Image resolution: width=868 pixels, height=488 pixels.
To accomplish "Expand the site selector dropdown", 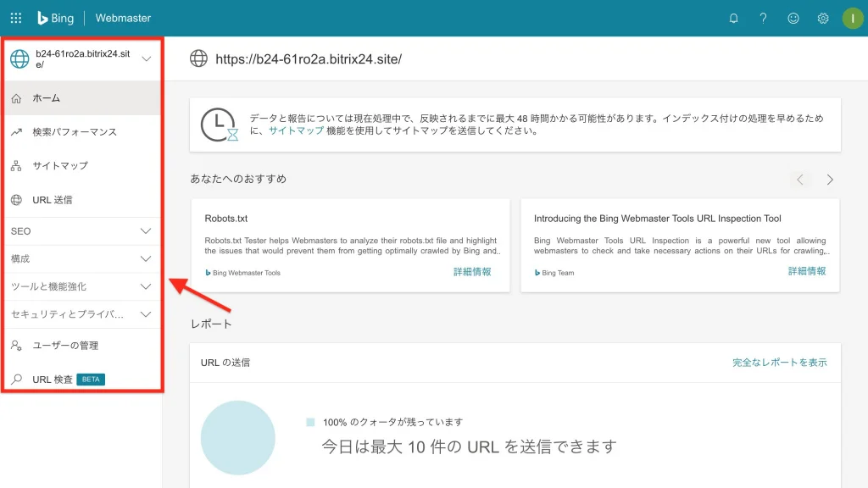I will tap(146, 58).
